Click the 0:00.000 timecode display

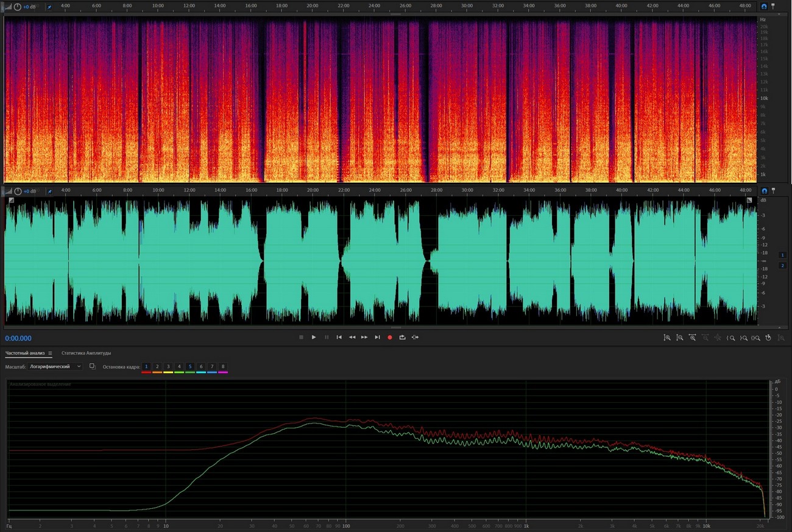pos(18,339)
